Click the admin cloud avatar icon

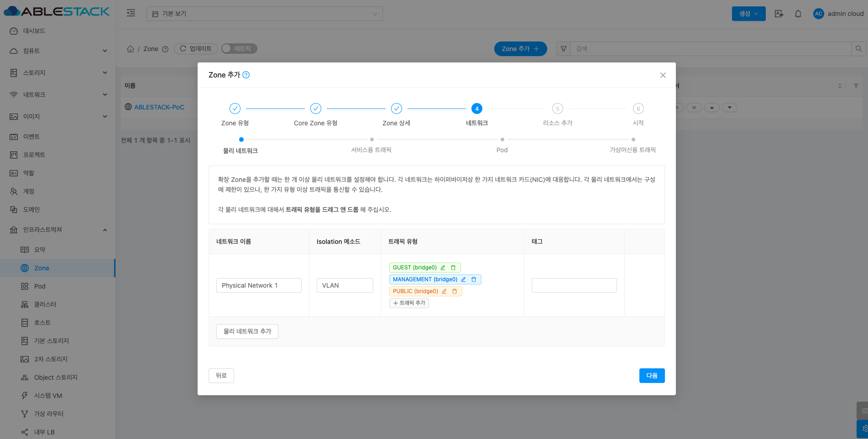(819, 14)
